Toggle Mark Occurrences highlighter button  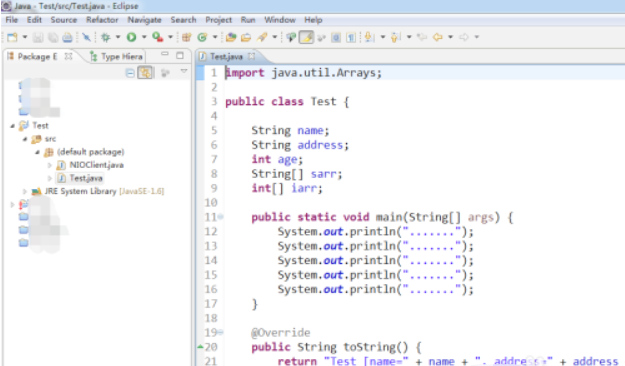point(306,37)
